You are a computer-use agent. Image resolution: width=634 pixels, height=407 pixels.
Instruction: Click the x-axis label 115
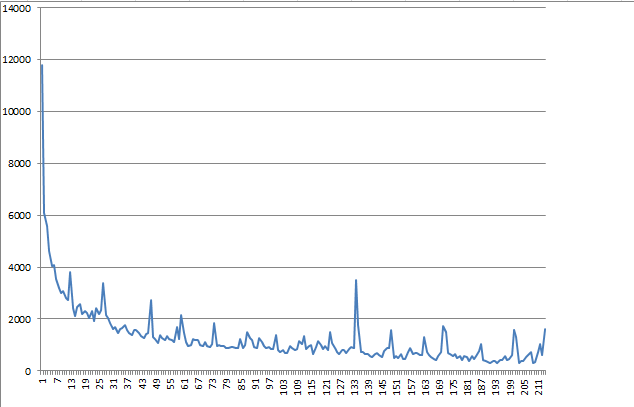point(311,386)
